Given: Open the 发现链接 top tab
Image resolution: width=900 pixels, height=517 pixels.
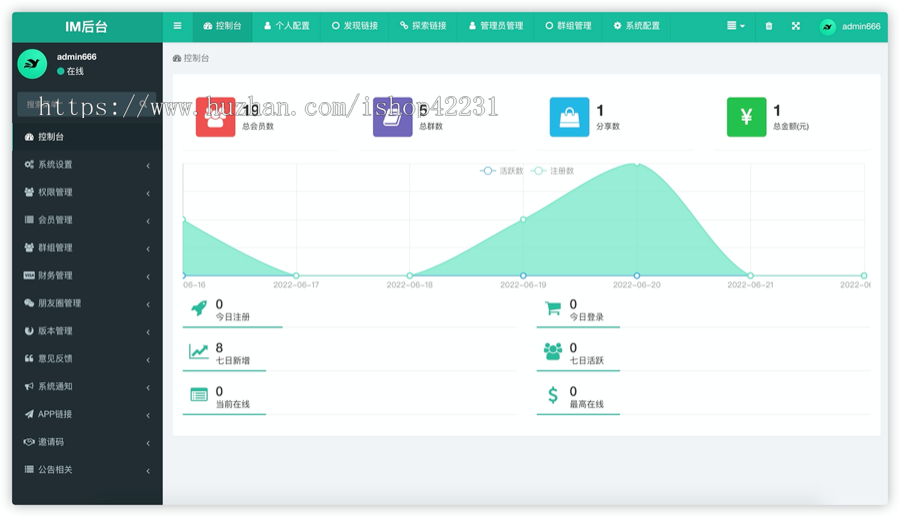Looking at the screenshot, I should coord(355,26).
